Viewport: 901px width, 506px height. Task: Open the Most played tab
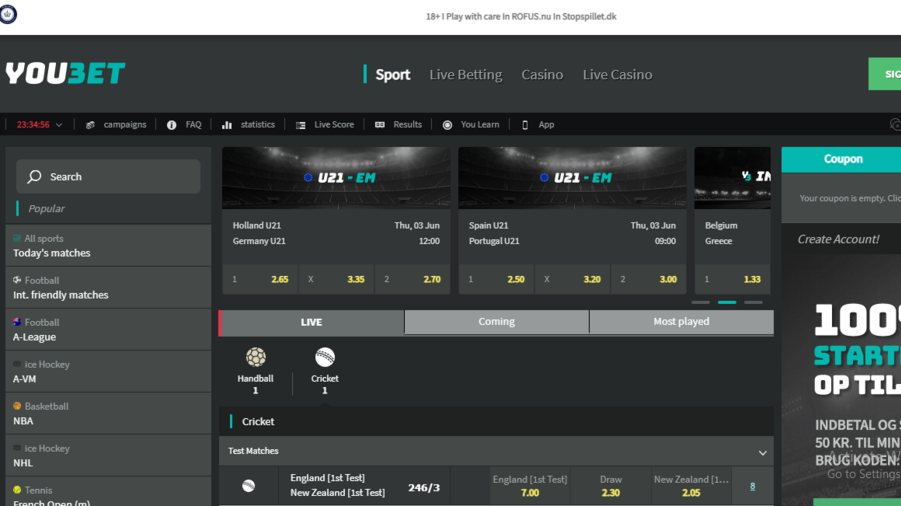(681, 322)
